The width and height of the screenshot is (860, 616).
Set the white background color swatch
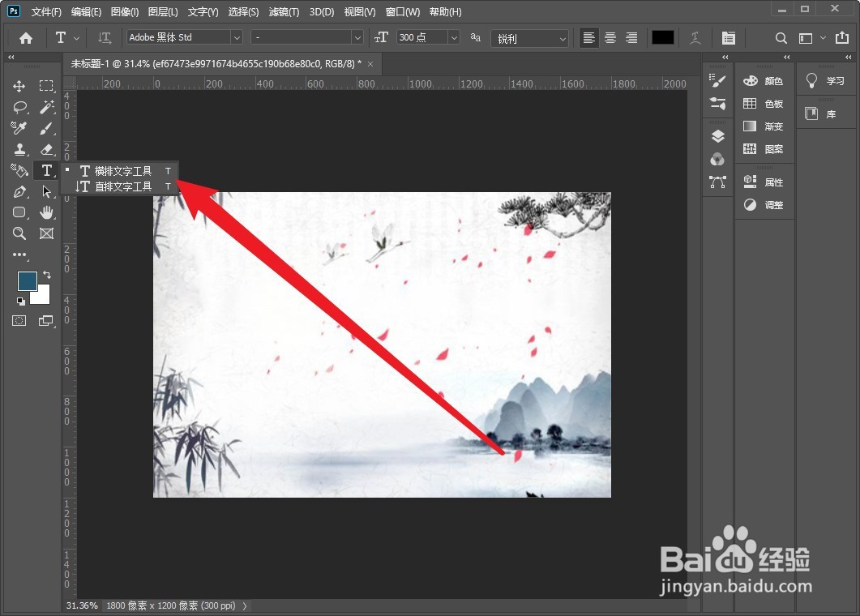tap(43, 297)
